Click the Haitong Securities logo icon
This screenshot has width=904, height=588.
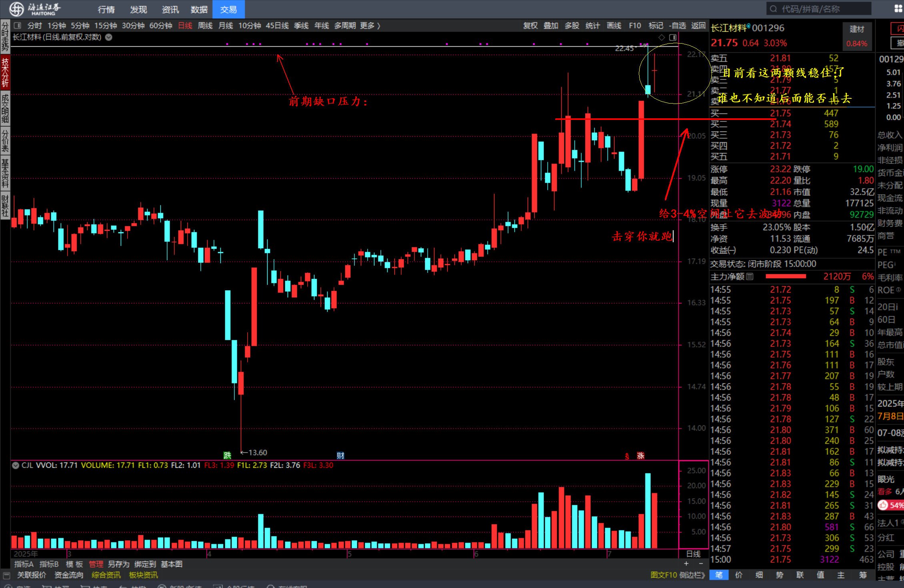(x=17, y=9)
